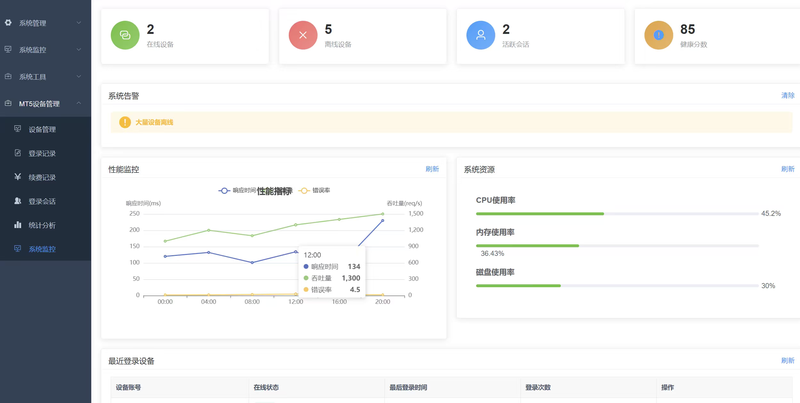The image size is (800, 403).
Task: Click the gear icon beside 系统管理
Action: (x=8, y=23)
